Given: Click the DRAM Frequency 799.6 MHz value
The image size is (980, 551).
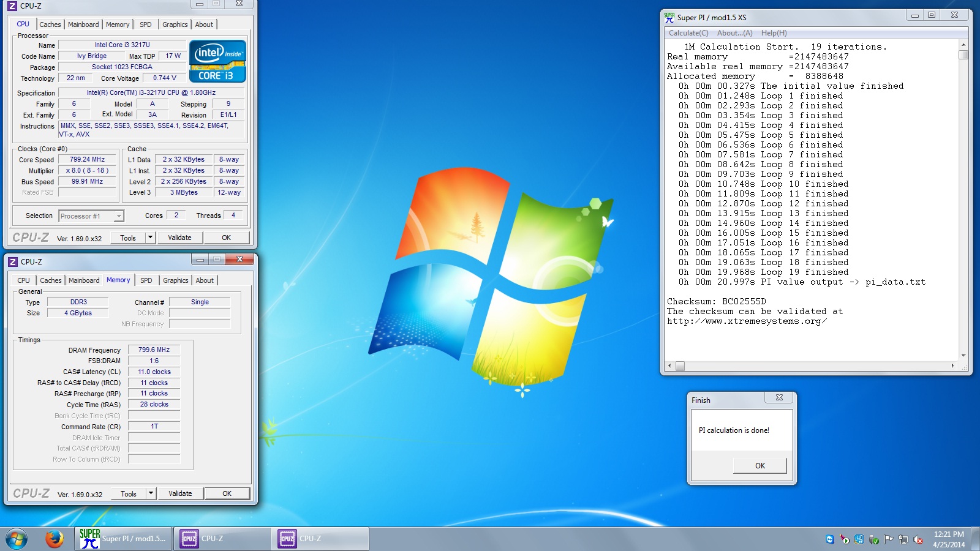Looking at the screenshot, I should click(154, 350).
